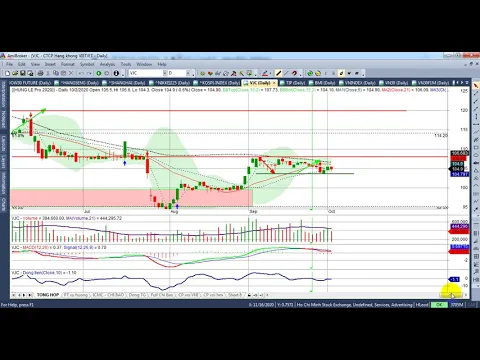Select the highlighted black pencil draw tool
480x360 pixels.
pos(279,73)
